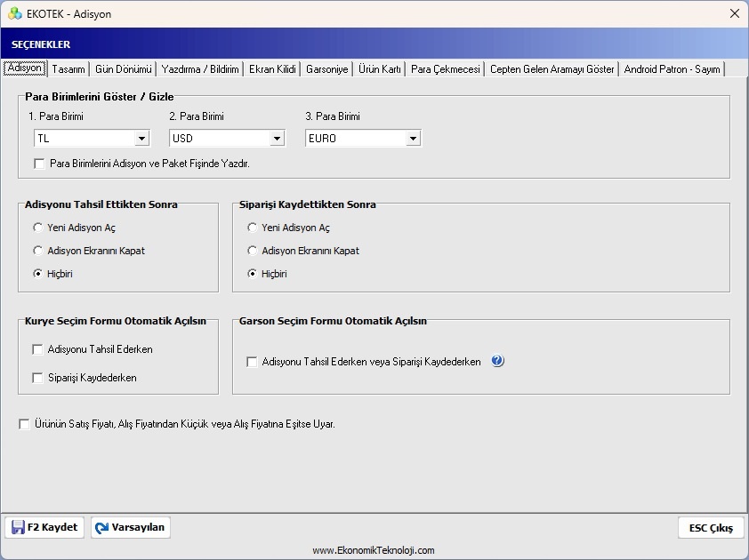Go to the Ekran Kilidi tab
The width and height of the screenshot is (749, 560).
tap(272, 69)
